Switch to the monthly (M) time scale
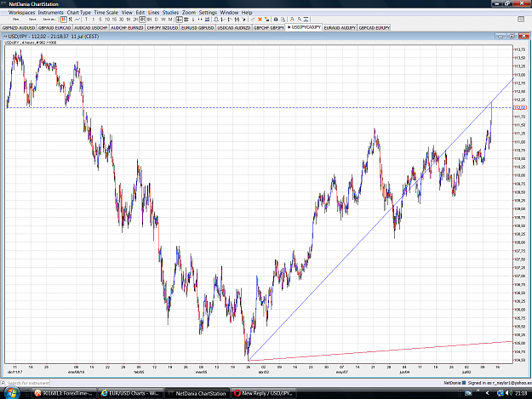The width and height of the screenshot is (532, 399). pos(170,20)
